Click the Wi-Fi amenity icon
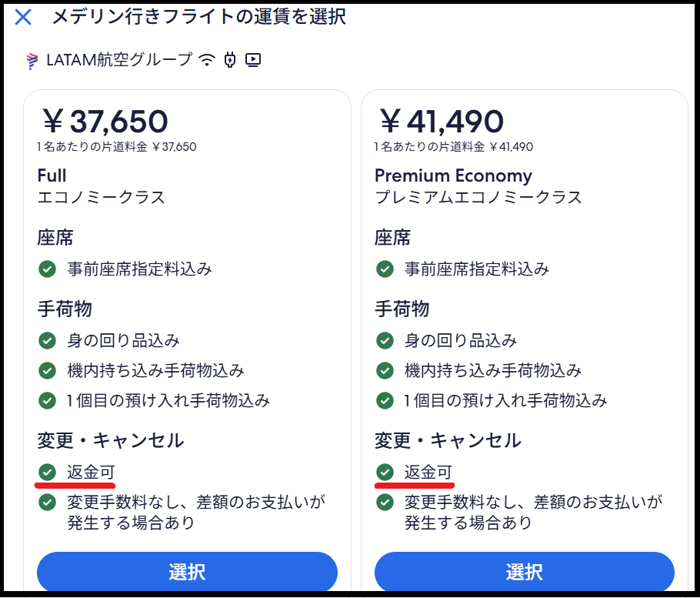The image size is (700, 598). pyautogui.click(x=207, y=59)
